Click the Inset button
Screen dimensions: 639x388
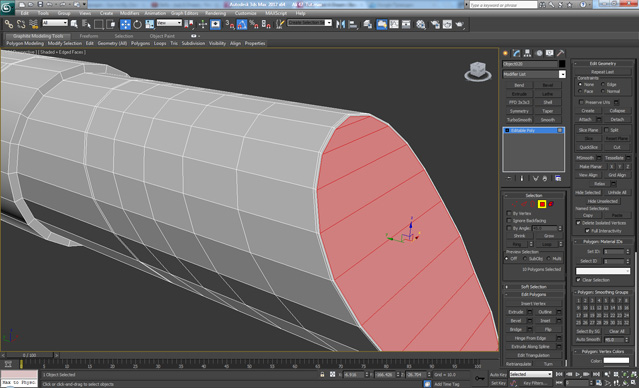click(x=545, y=320)
